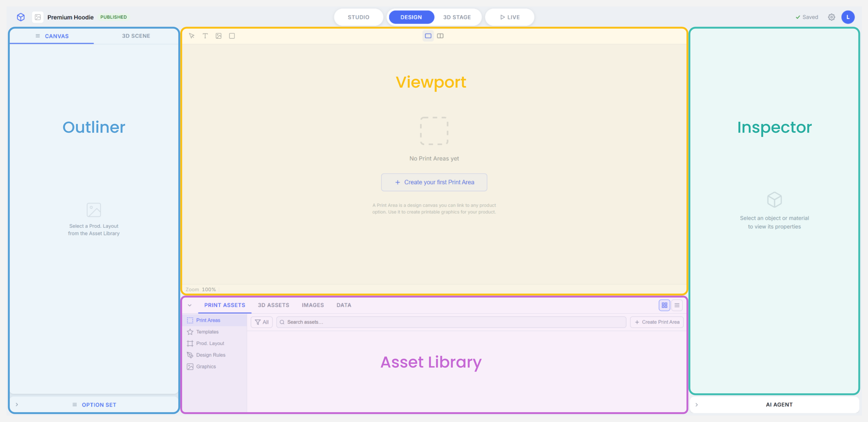Viewport: 868px width, 422px height.
Task: Click the Saved status indicator
Action: click(807, 17)
